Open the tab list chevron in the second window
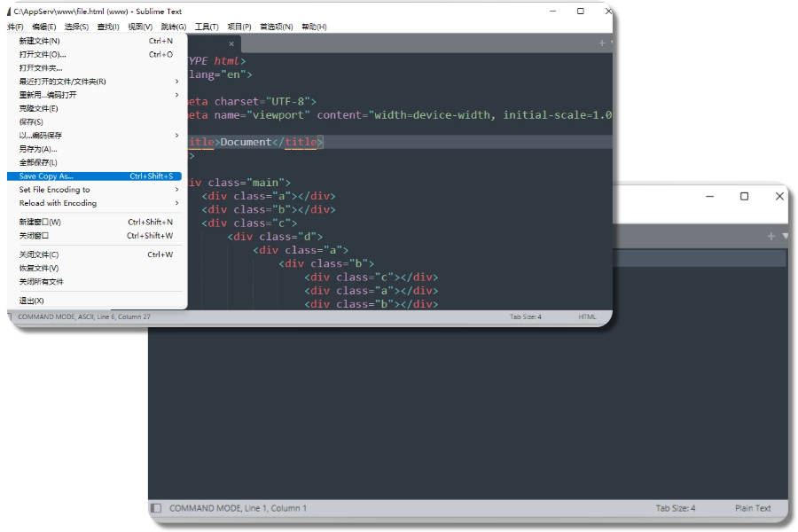The height and width of the screenshot is (532, 798). click(784, 236)
